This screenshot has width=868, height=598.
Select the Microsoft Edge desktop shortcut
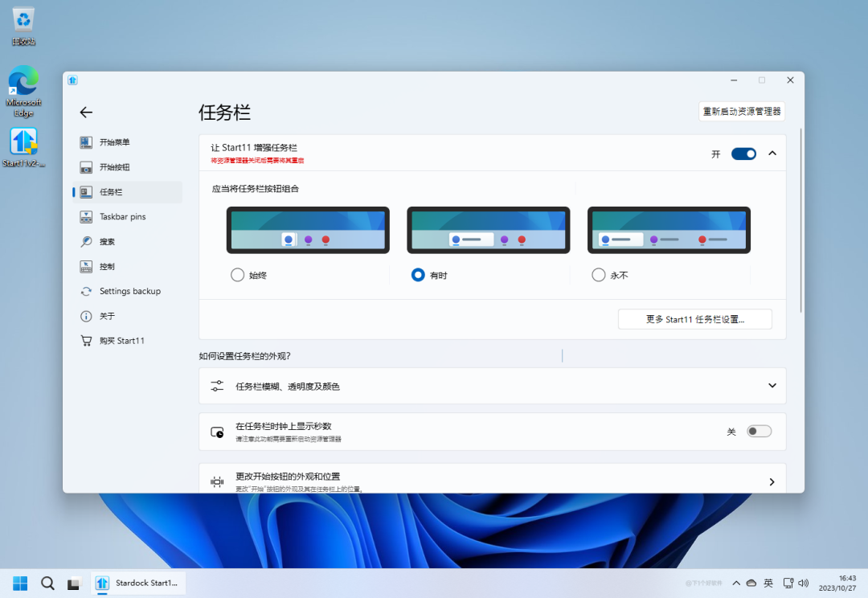pyautogui.click(x=23, y=92)
